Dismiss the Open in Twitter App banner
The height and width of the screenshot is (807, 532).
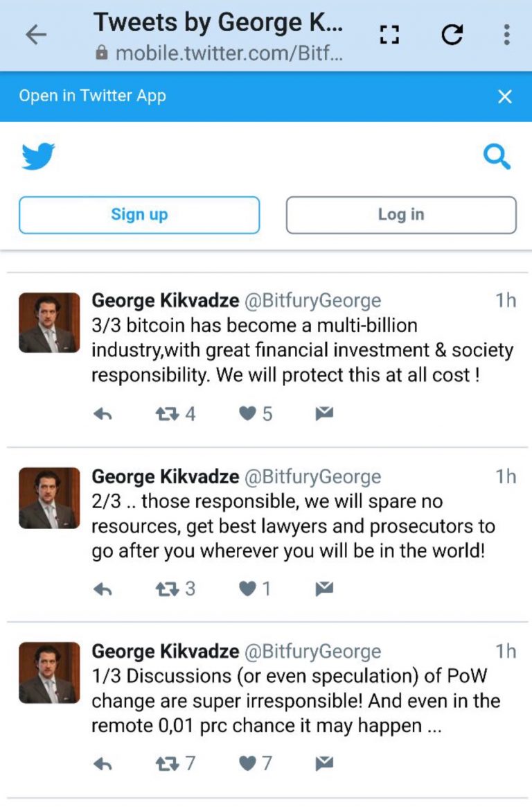click(x=505, y=96)
